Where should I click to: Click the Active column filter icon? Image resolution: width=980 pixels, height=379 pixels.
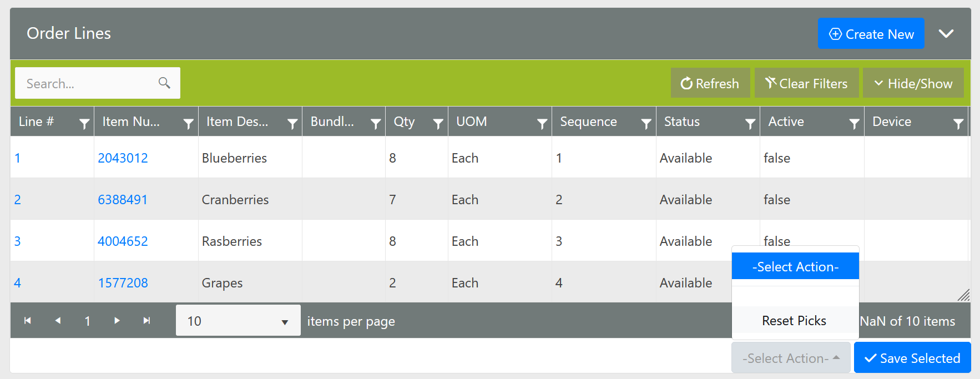click(854, 123)
